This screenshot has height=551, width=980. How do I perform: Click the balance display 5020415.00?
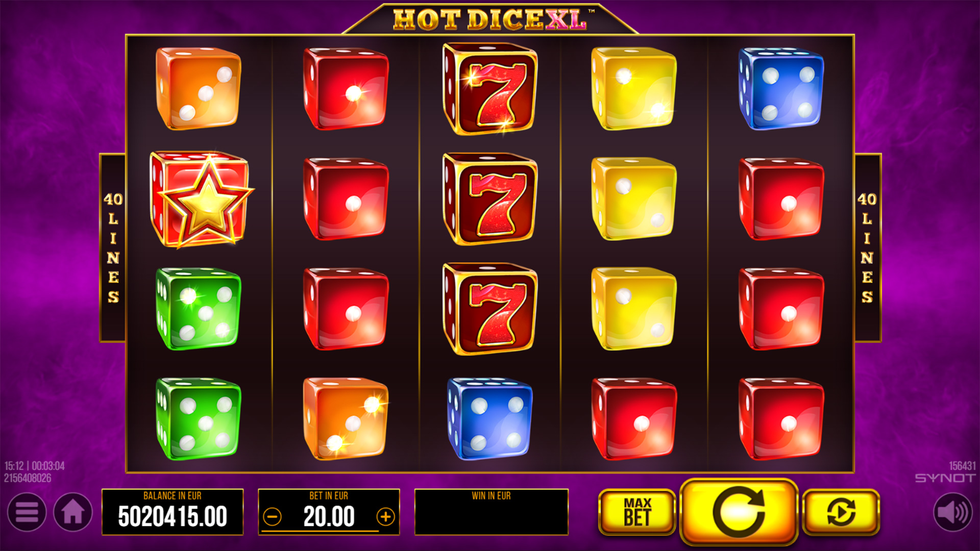pos(173,512)
